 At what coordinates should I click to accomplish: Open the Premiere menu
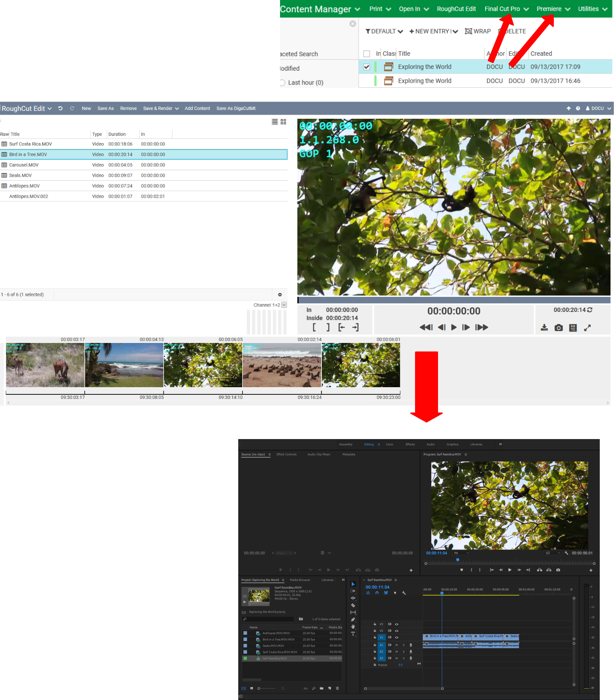553,9
